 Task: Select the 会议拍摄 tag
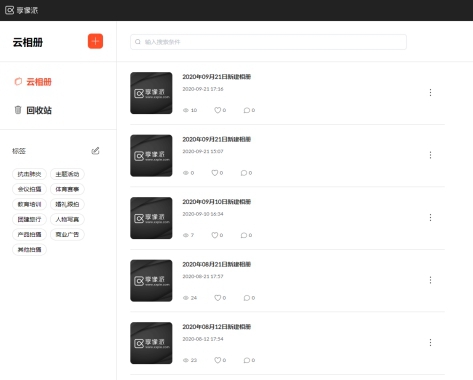[x=29, y=189]
